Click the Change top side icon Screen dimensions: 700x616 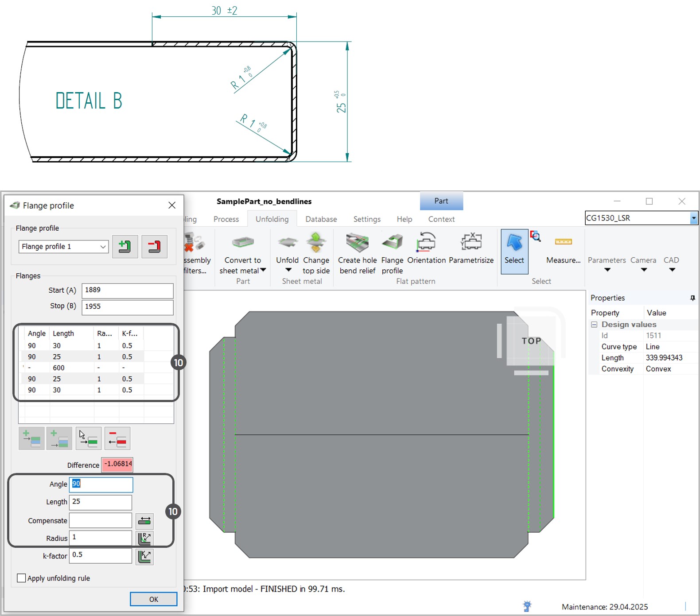[316, 243]
